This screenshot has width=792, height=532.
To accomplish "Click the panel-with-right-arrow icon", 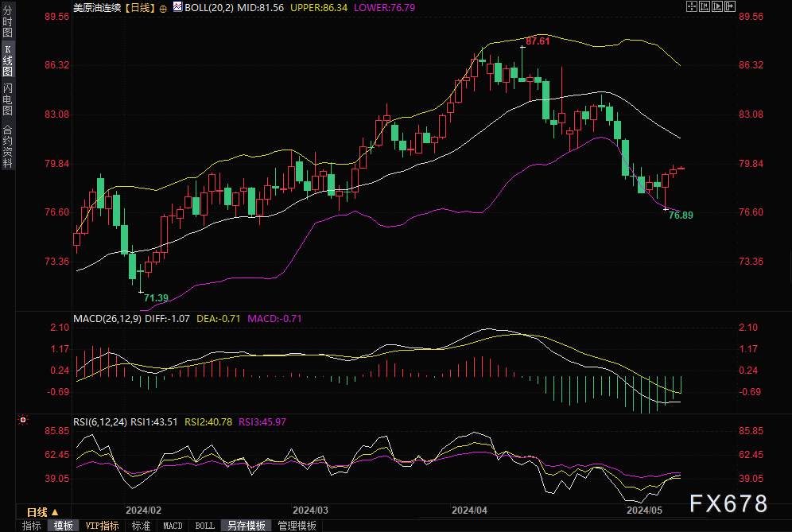I will [730, 6].
